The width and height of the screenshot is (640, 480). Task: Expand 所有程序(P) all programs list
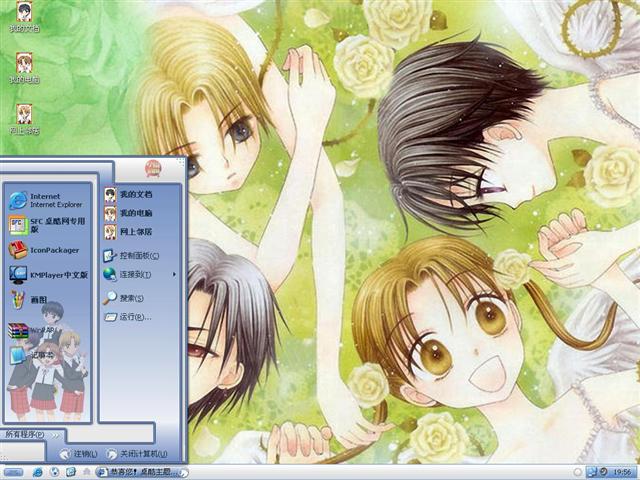[32, 435]
